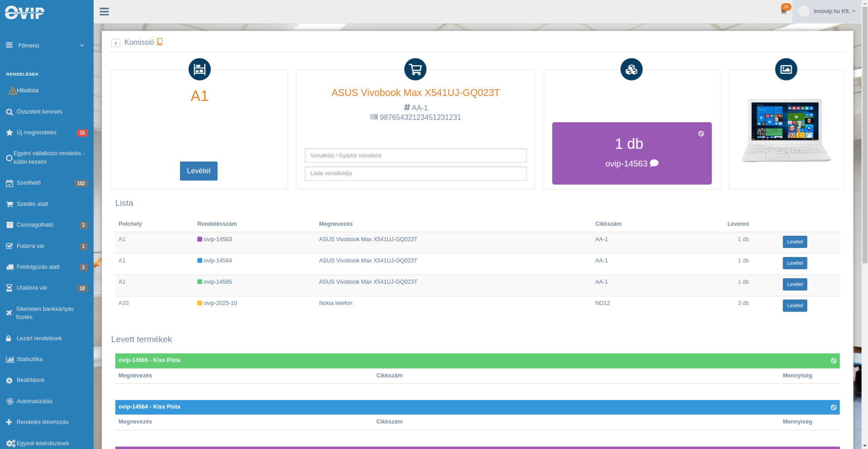Click the back arrow next to Komissió
The image size is (868, 449).
(116, 43)
